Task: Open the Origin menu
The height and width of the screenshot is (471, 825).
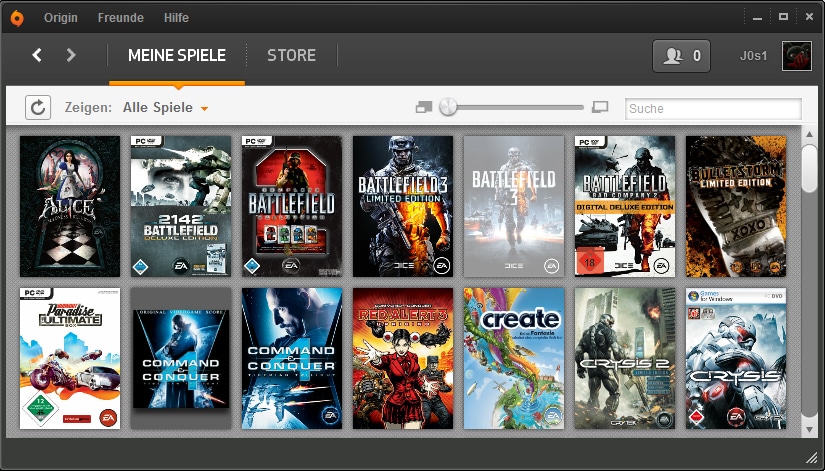Action: [61, 18]
